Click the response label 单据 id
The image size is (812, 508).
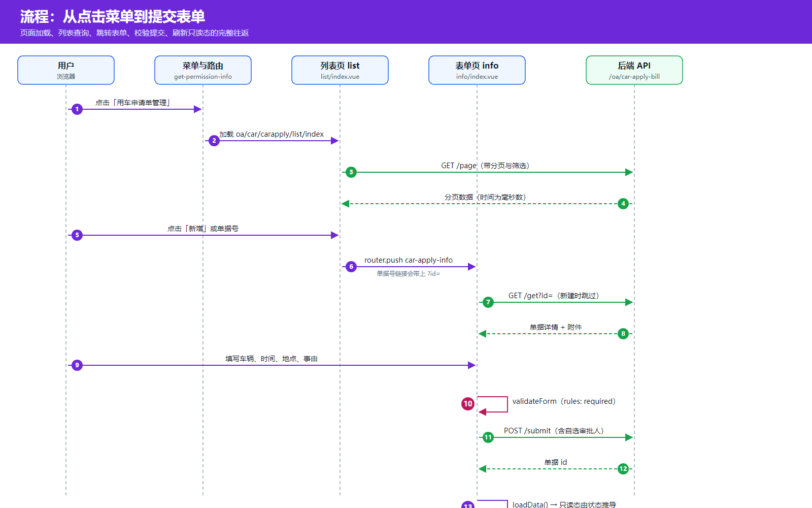pos(556,462)
